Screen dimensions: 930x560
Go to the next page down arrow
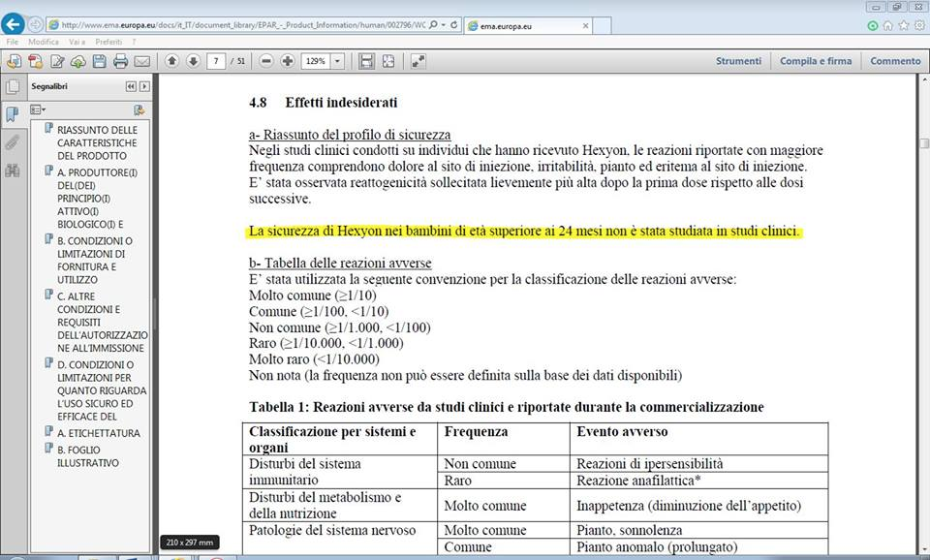coord(193,61)
